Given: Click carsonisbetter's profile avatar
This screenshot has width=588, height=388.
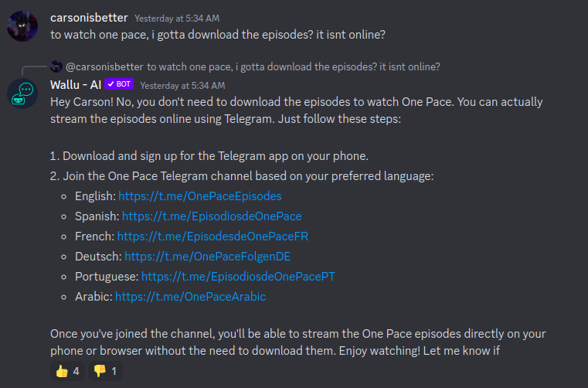Looking at the screenshot, I should click(x=22, y=26).
